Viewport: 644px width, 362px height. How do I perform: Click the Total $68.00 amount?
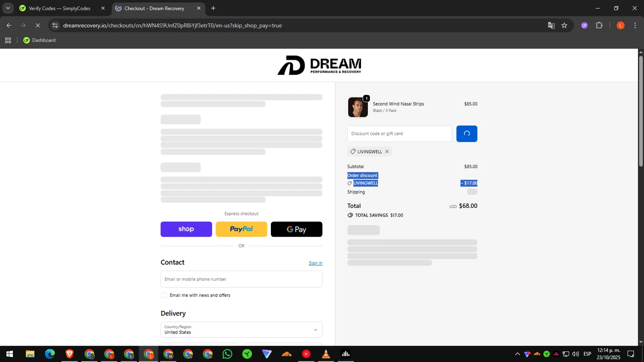468,206
